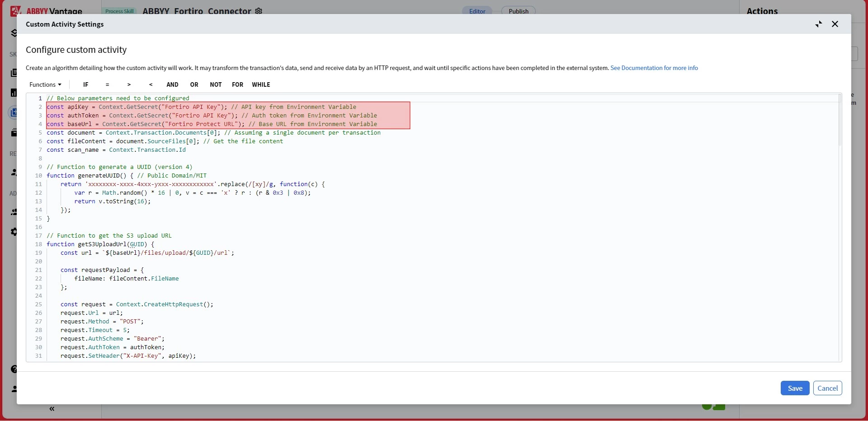Insert a WHILE loop

point(261,84)
